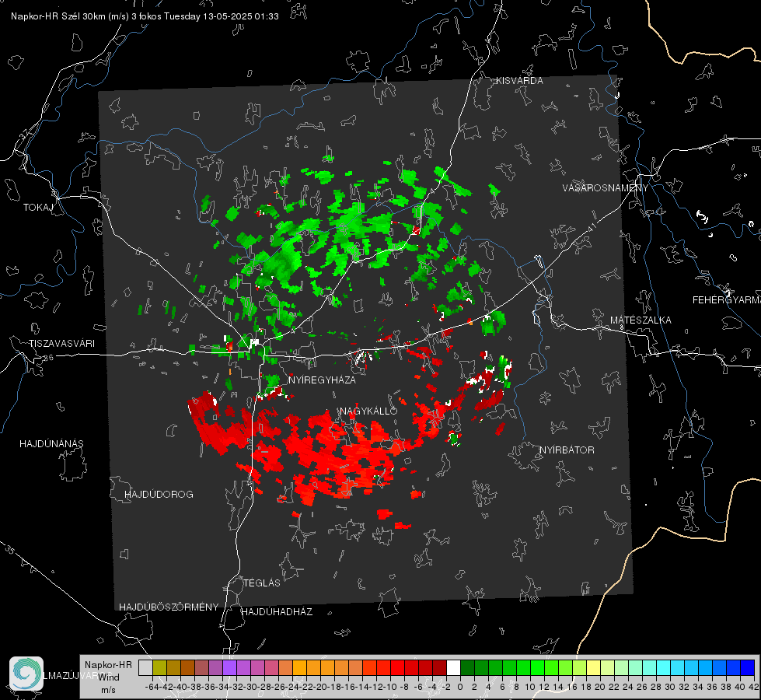Pick the white zero-velocity legend swatch
This screenshot has width=761, height=700.
pos(453,667)
